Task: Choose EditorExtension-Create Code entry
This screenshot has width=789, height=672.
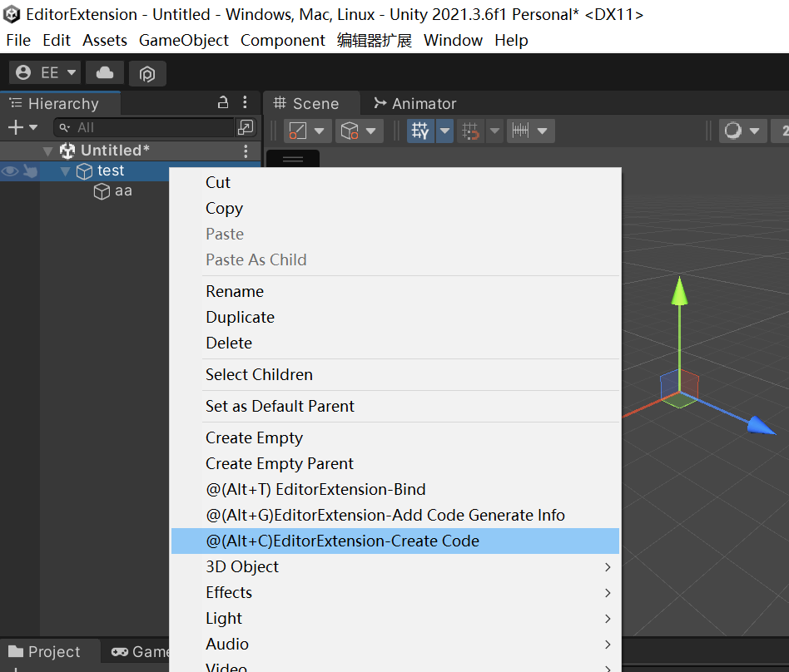Action: tap(395, 541)
